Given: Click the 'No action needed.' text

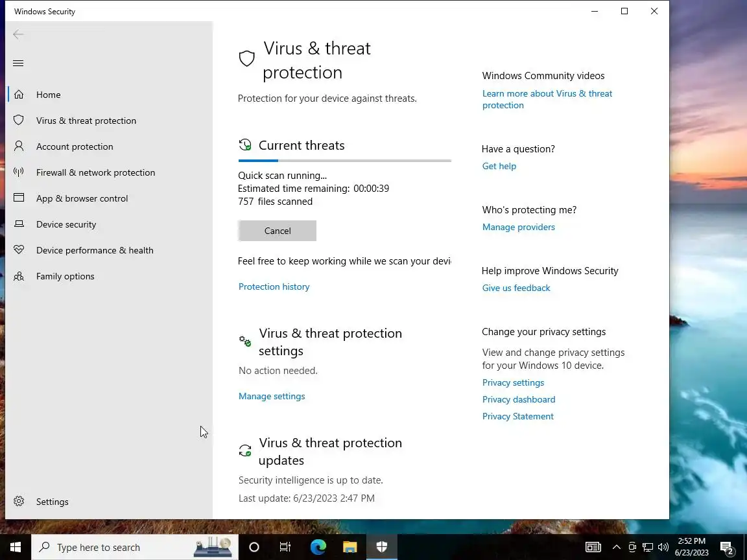Looking at the screenshot, I should 278,371.
